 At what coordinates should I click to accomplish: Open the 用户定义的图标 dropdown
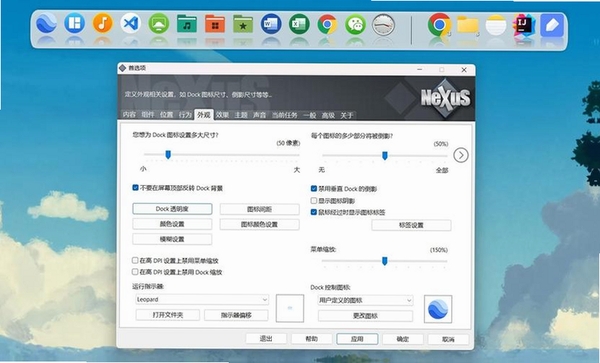tap(365, 300)
